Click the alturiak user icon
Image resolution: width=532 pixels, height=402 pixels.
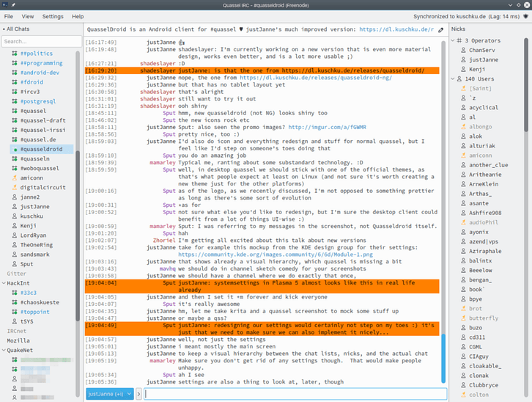[x=463, y=146]
